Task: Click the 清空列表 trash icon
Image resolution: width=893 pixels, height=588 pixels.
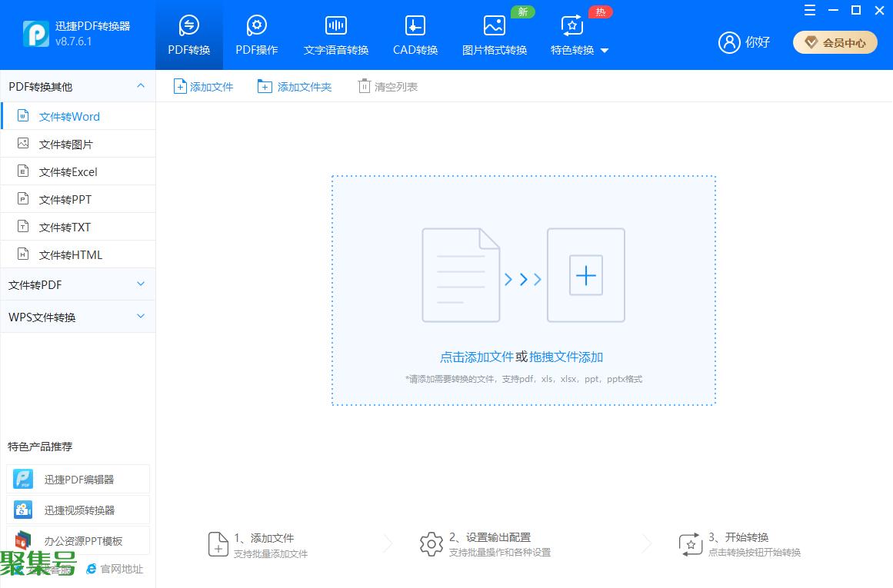Action: [x=364, y=86]
